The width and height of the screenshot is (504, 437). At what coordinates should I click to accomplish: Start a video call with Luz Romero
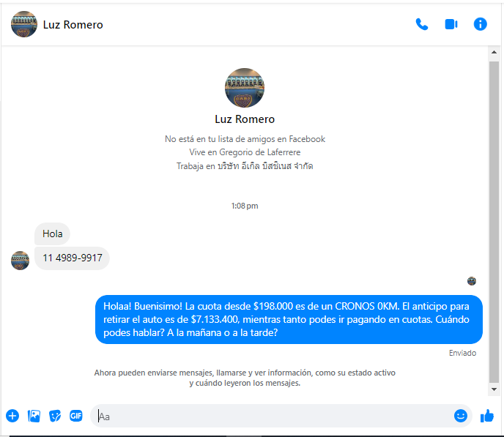point(451,24)
